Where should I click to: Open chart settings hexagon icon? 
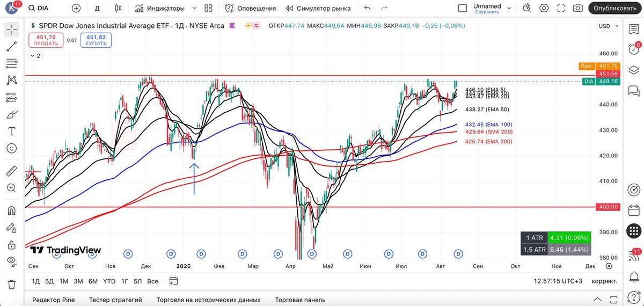click(544, 8)
